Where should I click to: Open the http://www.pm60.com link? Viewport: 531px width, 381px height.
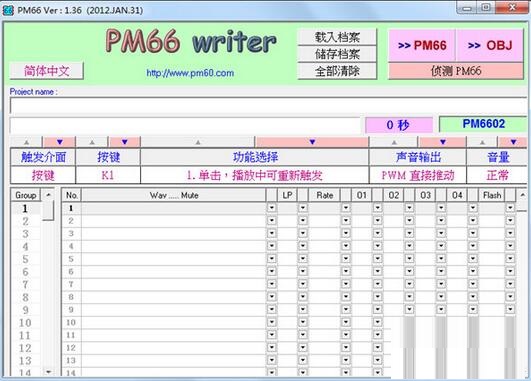click(190, 73)
